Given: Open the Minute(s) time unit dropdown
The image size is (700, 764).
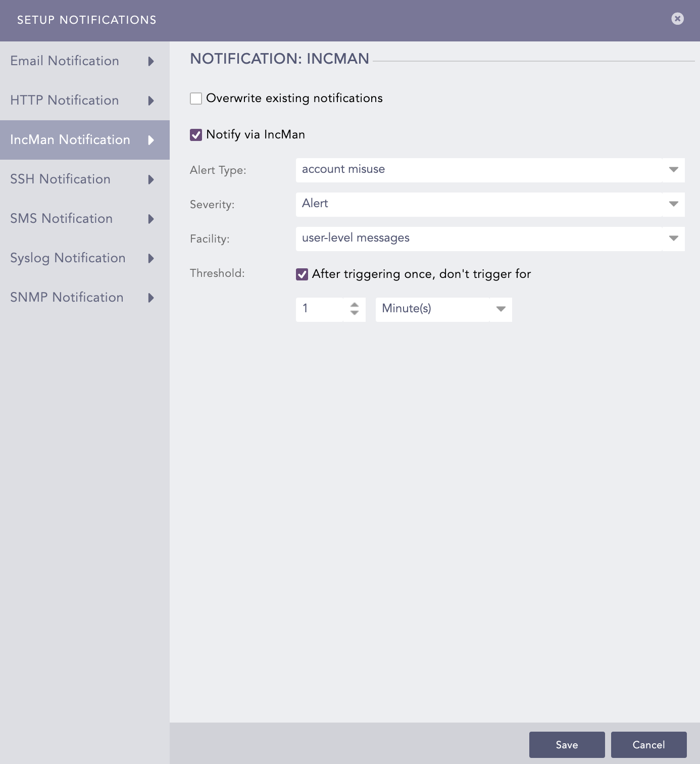Looking at the screenshot, I should pyautogui.click(x=501, y=309).
